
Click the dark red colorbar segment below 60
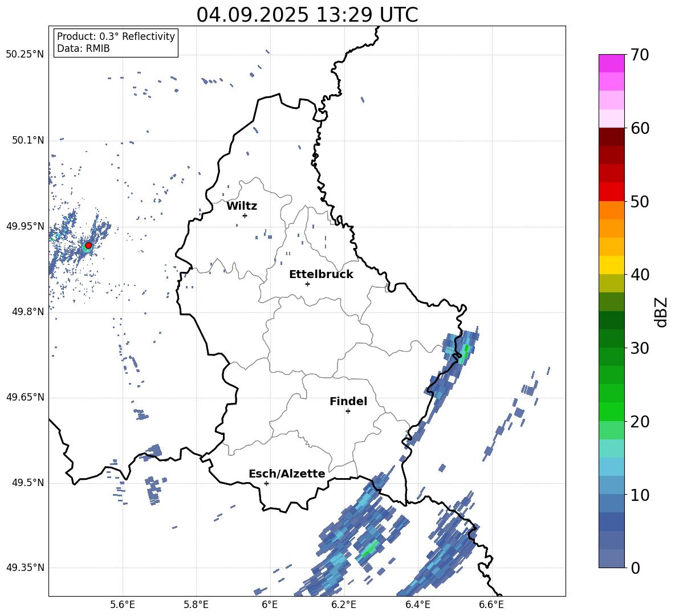point(611,137)
